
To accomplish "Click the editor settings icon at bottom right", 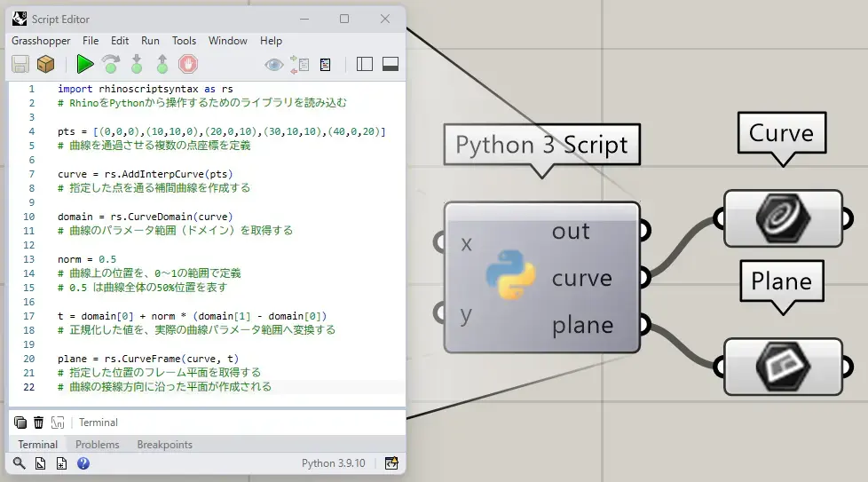I will point(391,463).
